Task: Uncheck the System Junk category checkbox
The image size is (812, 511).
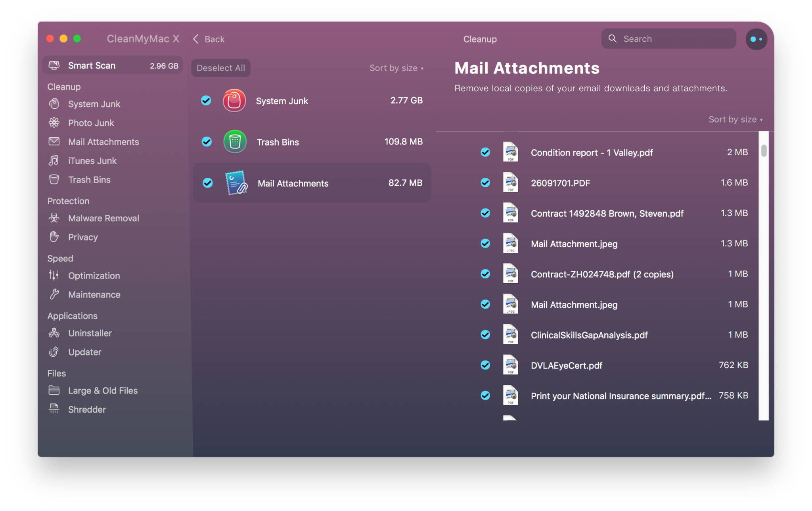Action: pos(206,100)
